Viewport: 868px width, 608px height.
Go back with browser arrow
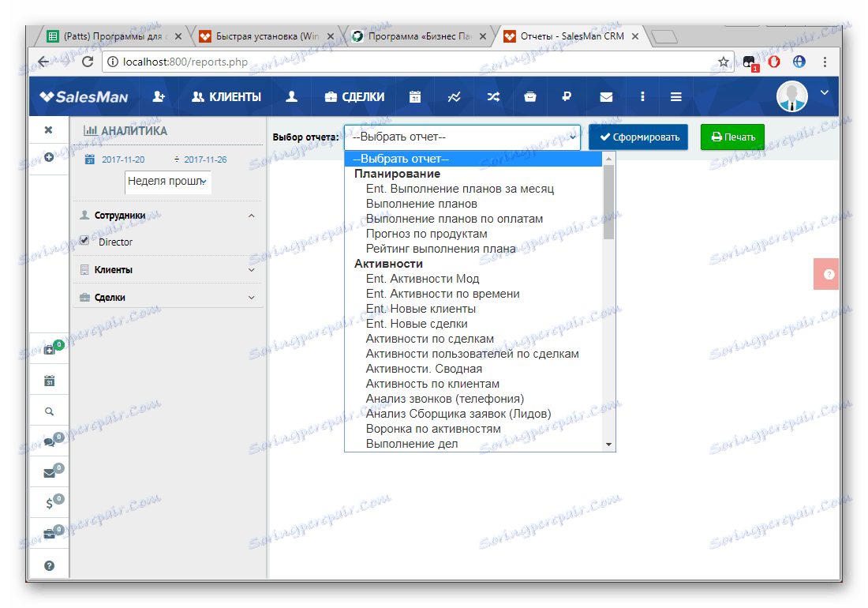click(x=43, y=62)
